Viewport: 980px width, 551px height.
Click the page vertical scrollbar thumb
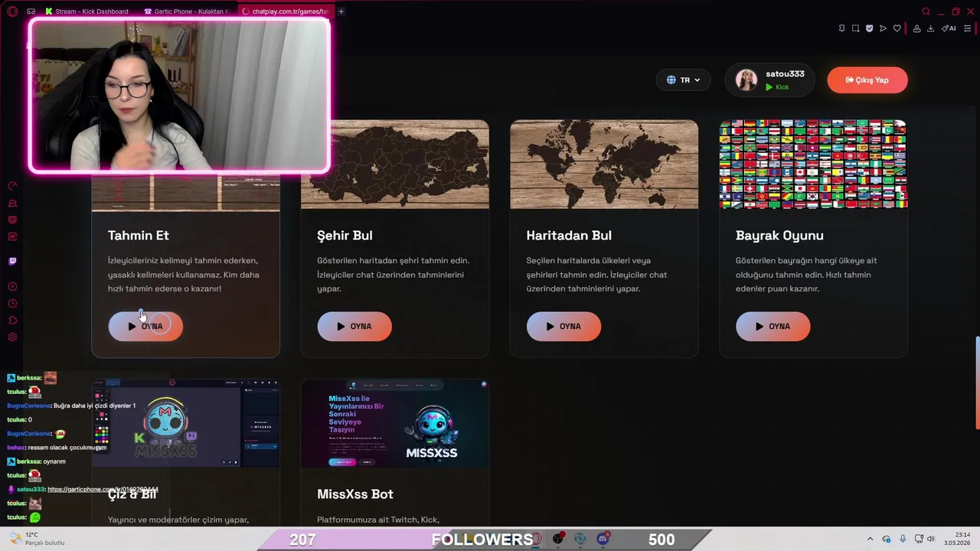[977, 383]
